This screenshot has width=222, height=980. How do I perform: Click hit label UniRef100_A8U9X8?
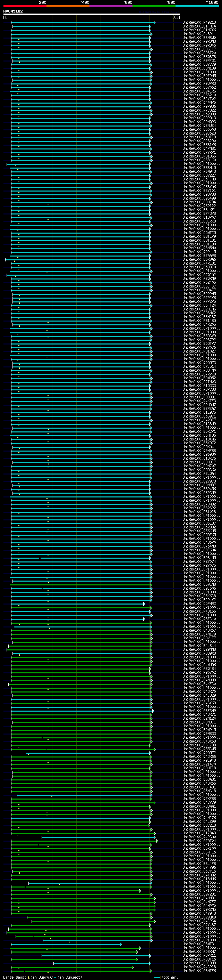pos(199,653)
